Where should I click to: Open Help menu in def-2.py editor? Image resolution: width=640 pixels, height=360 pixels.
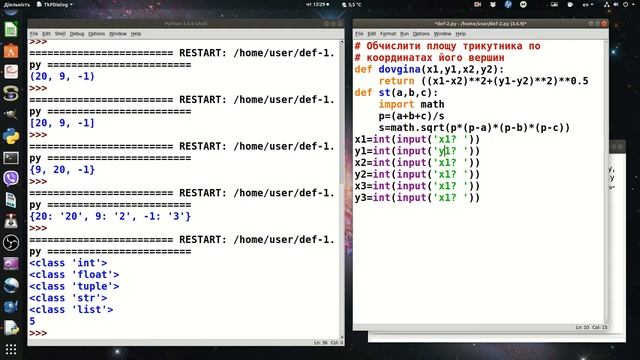pos(461,34)
